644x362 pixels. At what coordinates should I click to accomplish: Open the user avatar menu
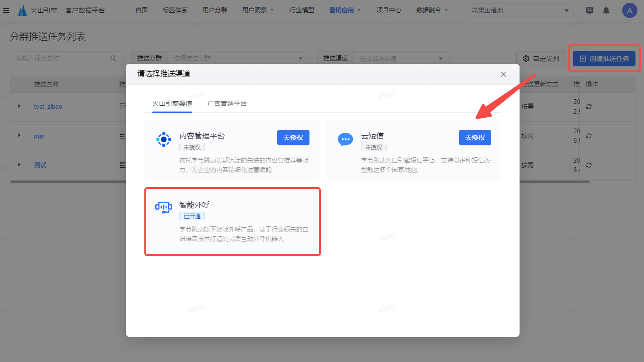(x=630, y=10)
